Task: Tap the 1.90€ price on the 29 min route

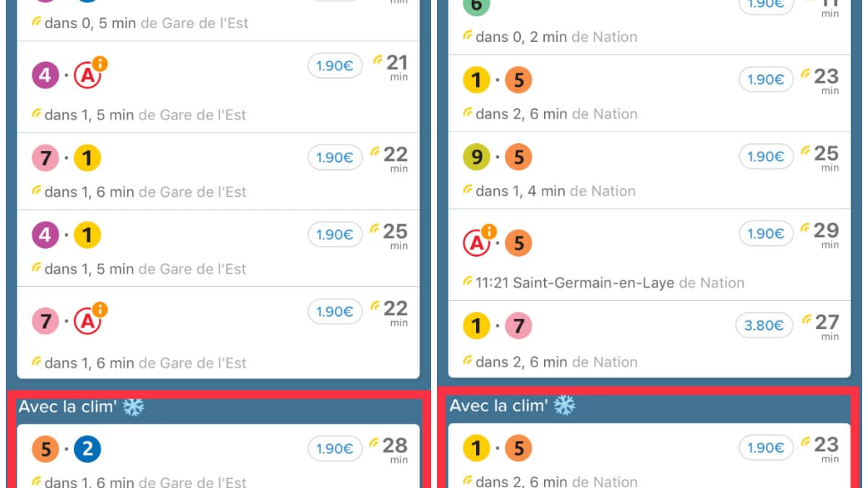Action: point(765,234)
